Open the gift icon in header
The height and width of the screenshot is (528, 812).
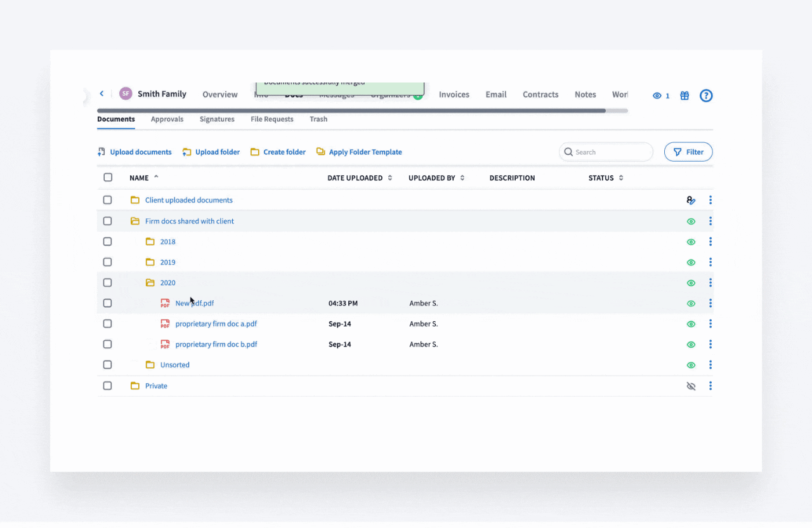[684, 96]
